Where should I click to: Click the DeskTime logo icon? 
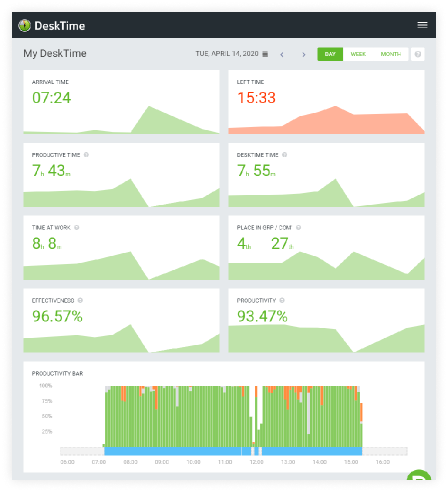24,26
